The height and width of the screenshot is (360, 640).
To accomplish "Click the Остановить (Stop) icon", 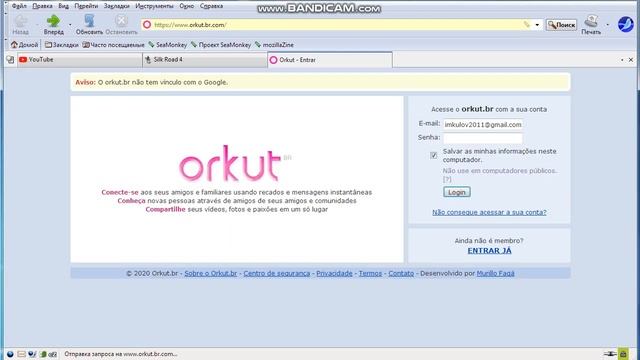I will [121, 21].
